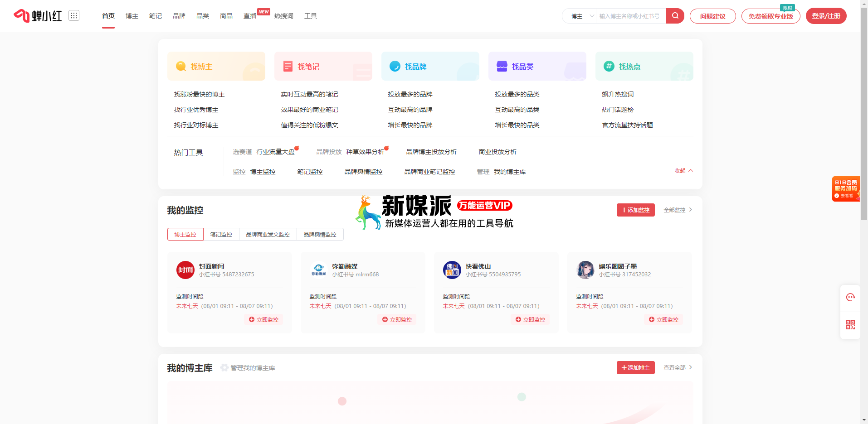Open 热门话题榜 link
868x424 pixels.
618,110
